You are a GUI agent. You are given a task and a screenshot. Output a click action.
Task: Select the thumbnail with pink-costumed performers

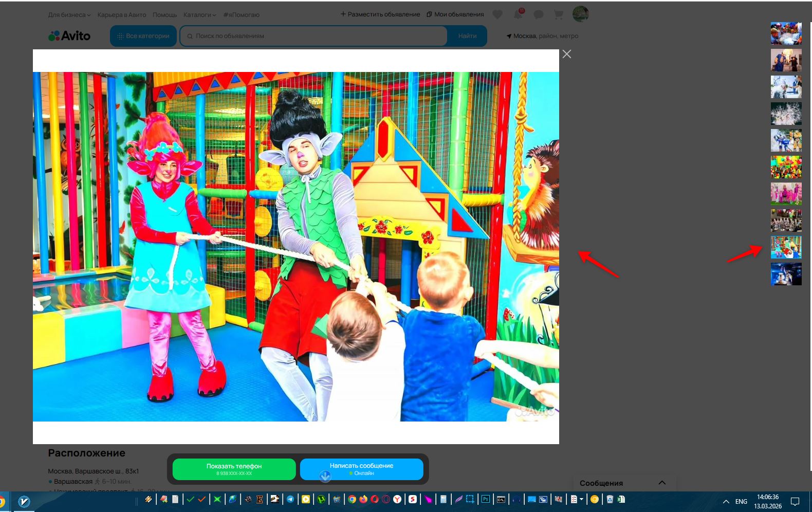pos(786,194)
